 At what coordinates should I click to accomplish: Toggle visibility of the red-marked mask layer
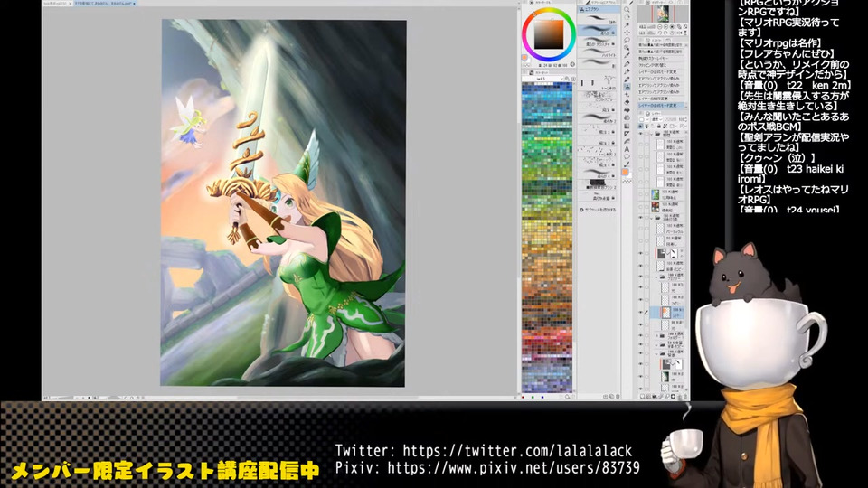640,253
